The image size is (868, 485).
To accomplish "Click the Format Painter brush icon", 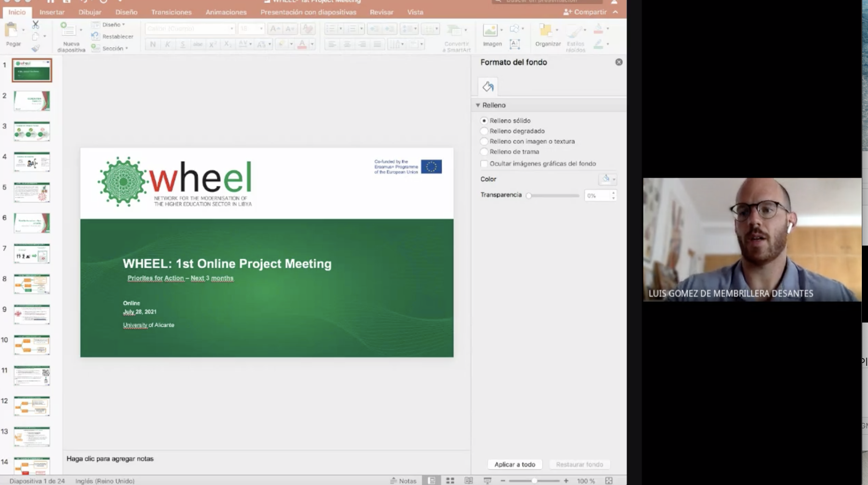I will [35, 48].
